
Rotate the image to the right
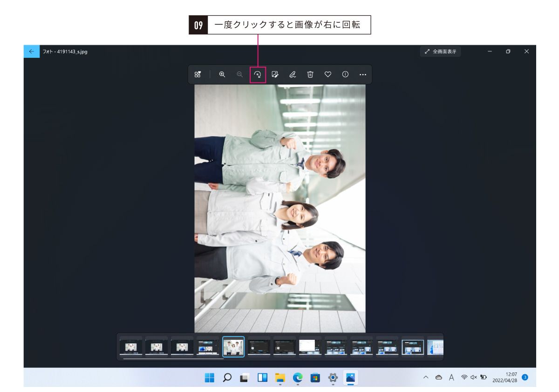[x=258, y=74]
